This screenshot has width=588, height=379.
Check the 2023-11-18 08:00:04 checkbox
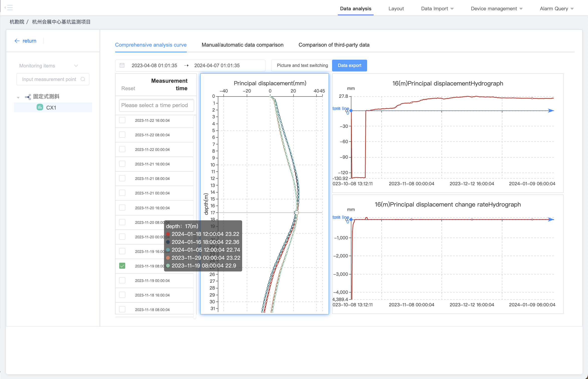point(122,309)
